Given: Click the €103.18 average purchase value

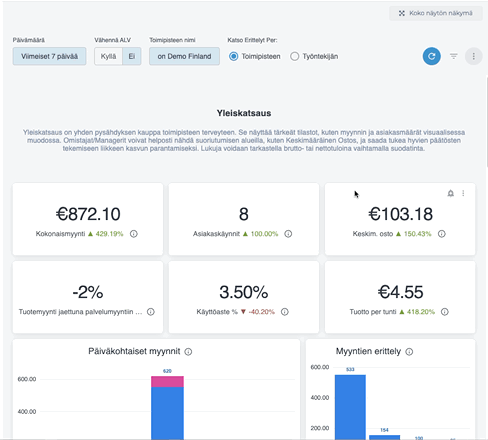Looking at the screenshot, I should tap(400, 214).
